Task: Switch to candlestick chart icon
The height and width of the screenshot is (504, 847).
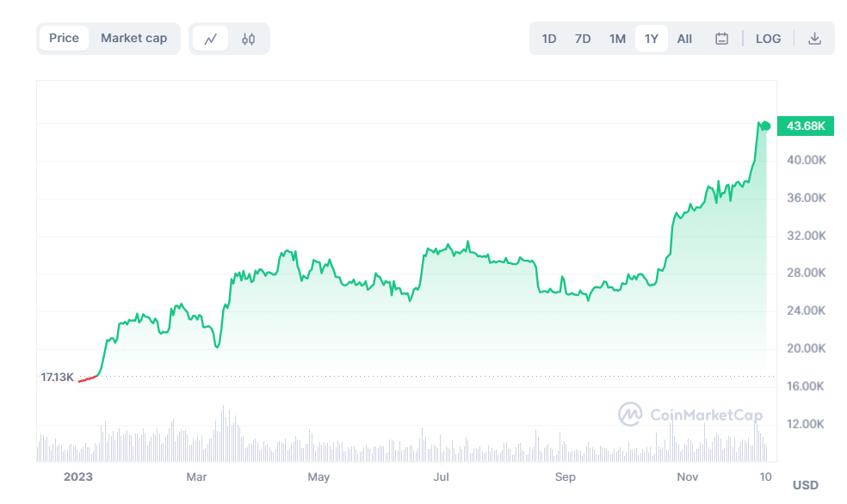Action: 249,39
